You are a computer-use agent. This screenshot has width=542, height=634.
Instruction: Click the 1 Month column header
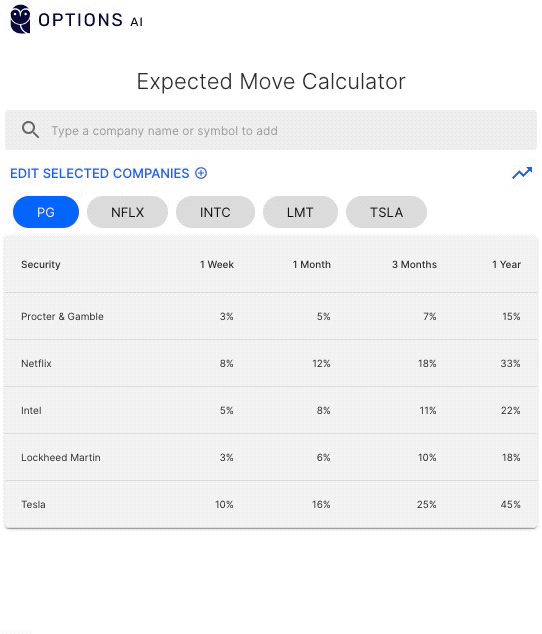point(312,264)
